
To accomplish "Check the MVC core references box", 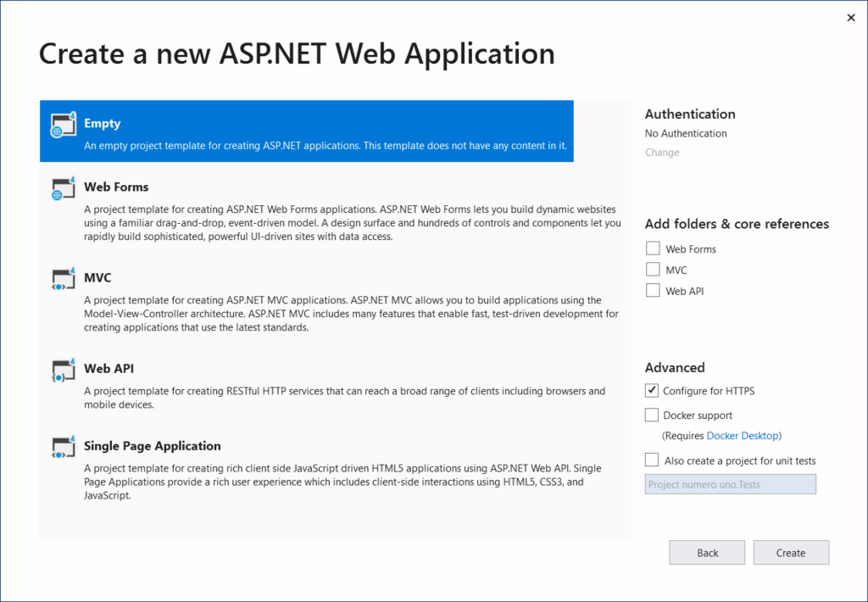I will (x=653, y=270).
